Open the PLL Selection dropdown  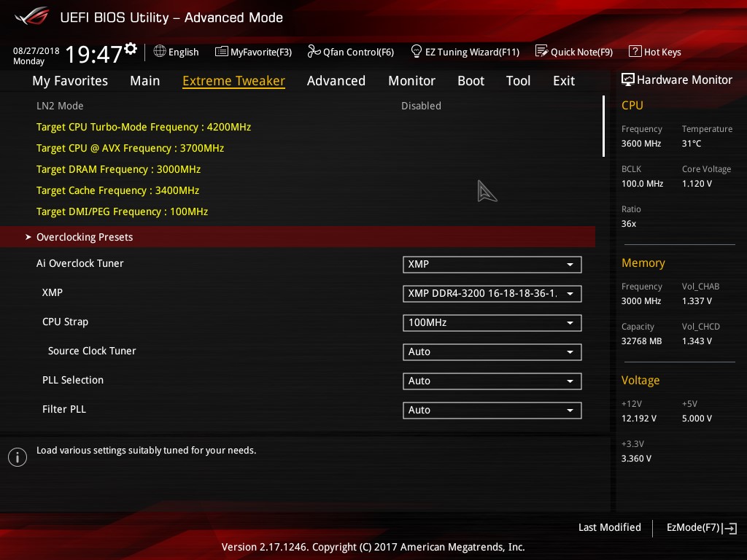click(x=492, y=381)
